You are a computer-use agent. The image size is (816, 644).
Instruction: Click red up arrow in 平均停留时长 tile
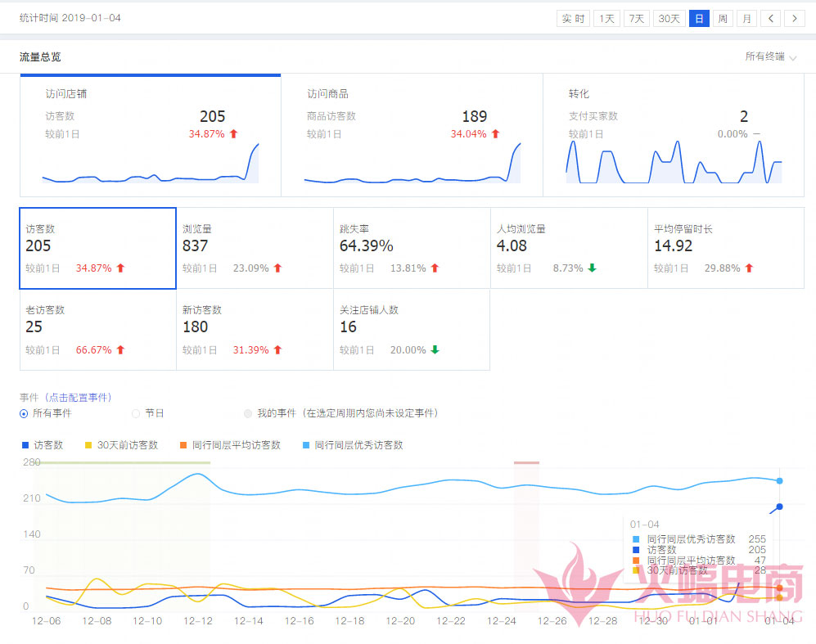(x=749, y=268)
